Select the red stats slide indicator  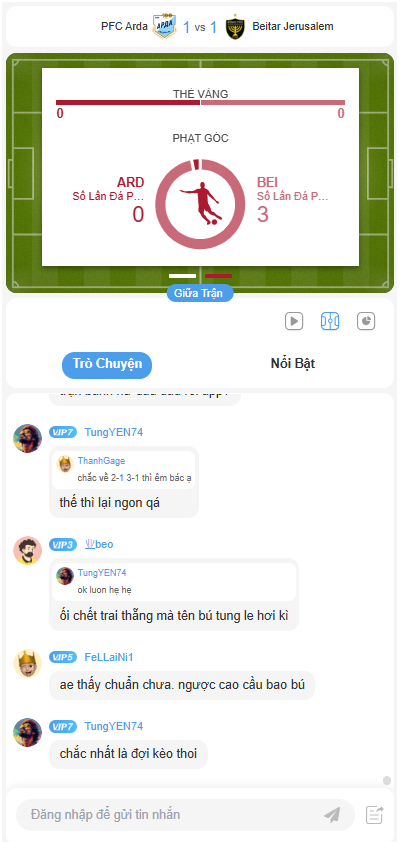(x=218, y=275)
